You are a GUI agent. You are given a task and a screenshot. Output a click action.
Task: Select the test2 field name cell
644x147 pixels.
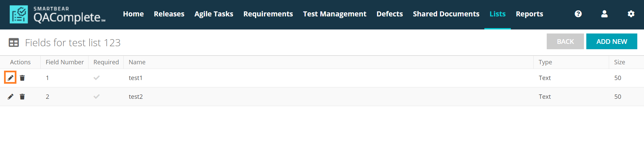[136, 97]
